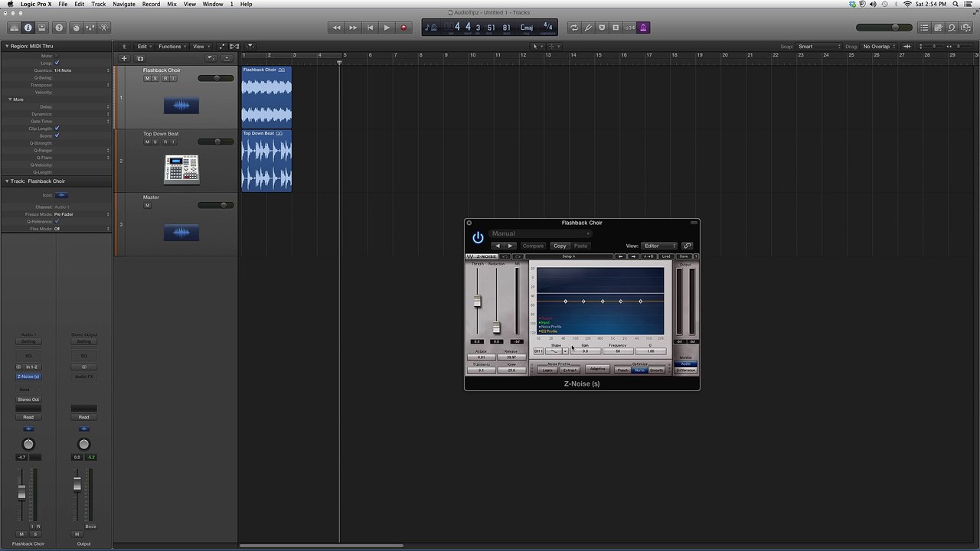Record-enable the Flashback Choir track
Screen dimensions: 980x551
tap(165, 78)
